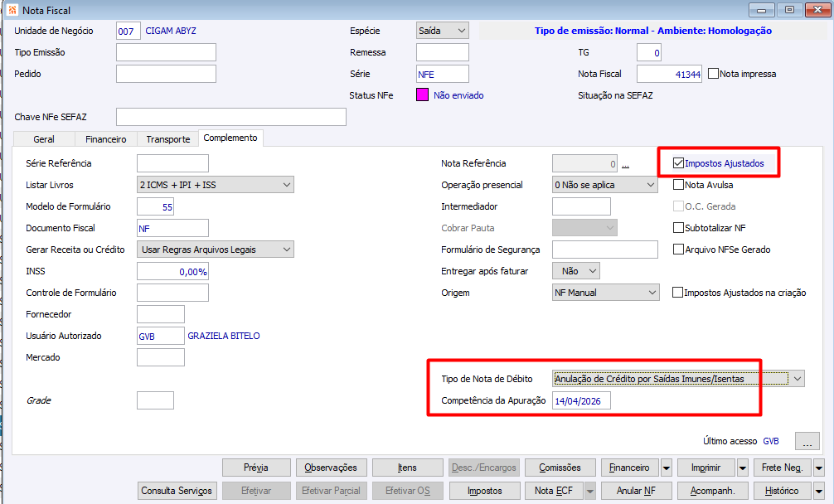Open the Acompanh. button
The image size is (834, 504).
pos(713,491)
